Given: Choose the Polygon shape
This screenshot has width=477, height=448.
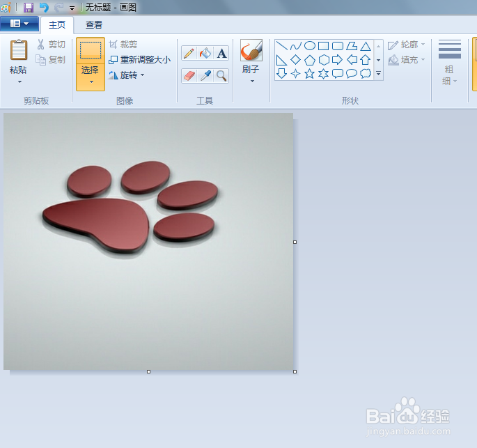Looking at the screenshot, I should point(352,46).
